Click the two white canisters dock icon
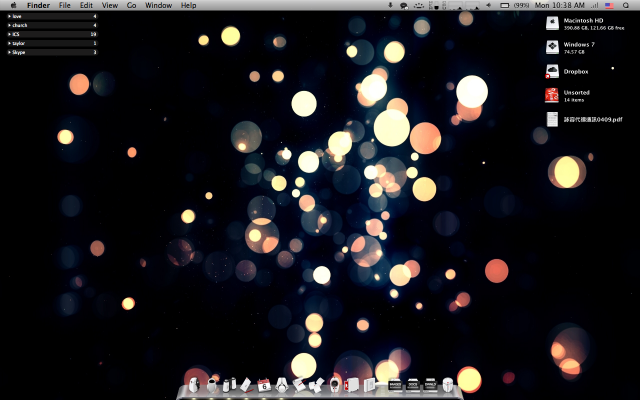The width and height of the screenshot is (640, 400). coord(229,384)
